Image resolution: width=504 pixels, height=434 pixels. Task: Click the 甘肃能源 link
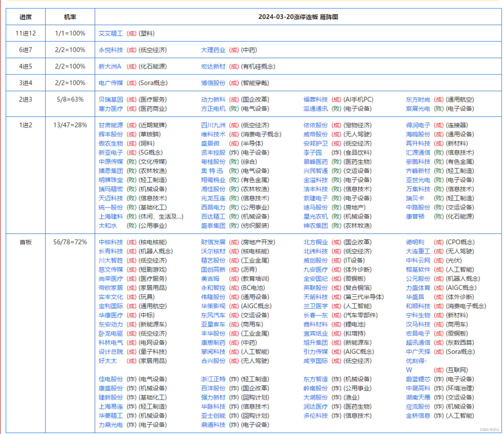click(x=111, y=125)
